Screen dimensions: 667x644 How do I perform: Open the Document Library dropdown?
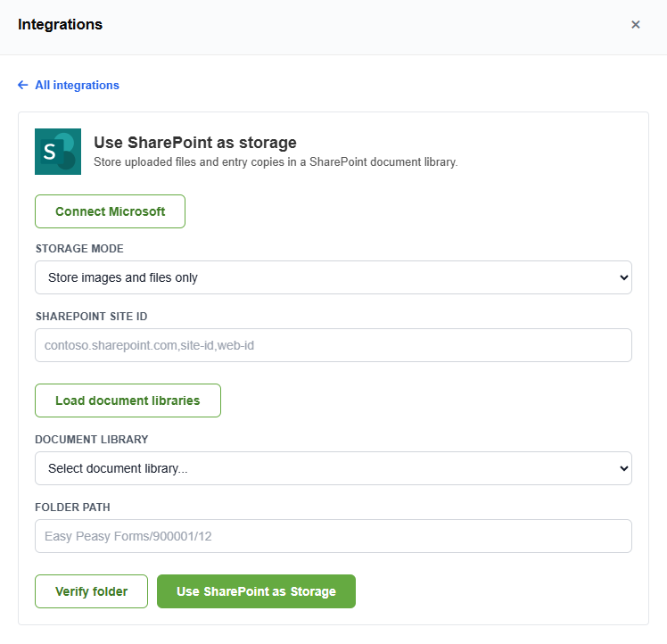[333, 468]
